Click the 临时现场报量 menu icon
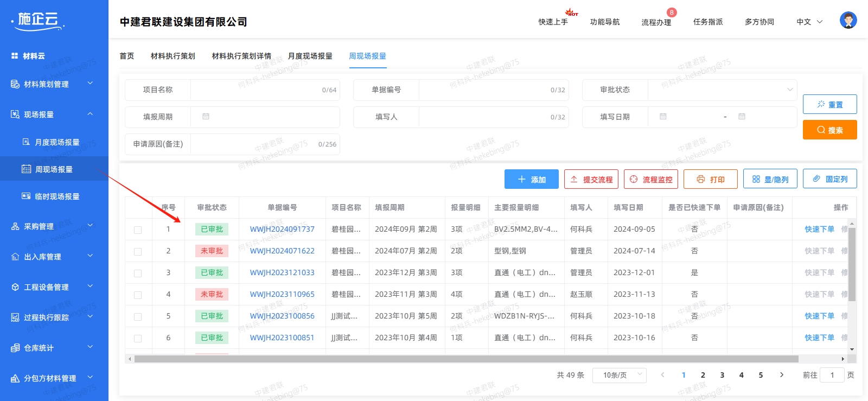The width and height of the screenshot is (868, 401). tap(26, 196)
